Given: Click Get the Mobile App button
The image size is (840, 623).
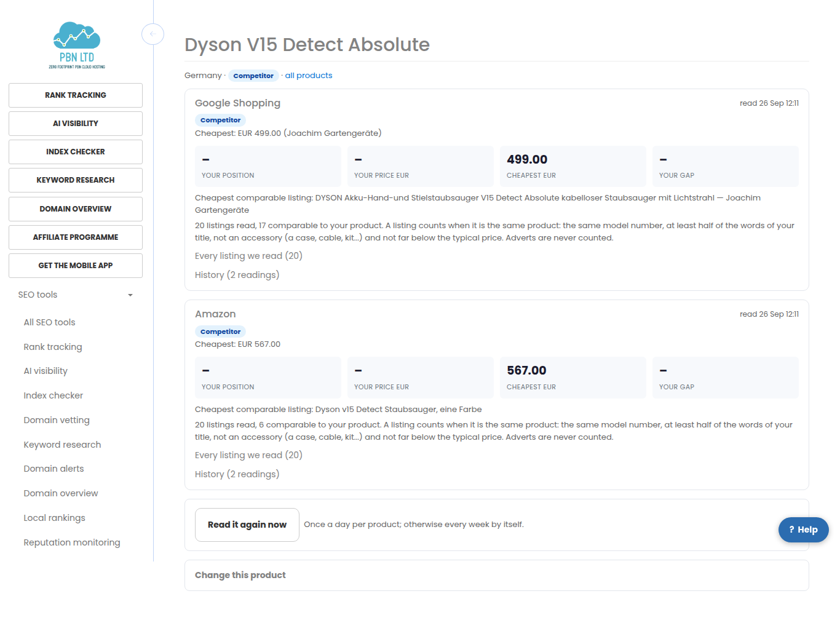Looking at the screenshot, I should pos(76,266).
